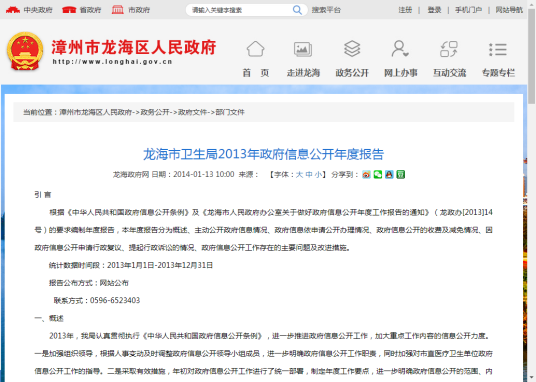Set font size to 大
536x382 pixels.
(299, 174)
